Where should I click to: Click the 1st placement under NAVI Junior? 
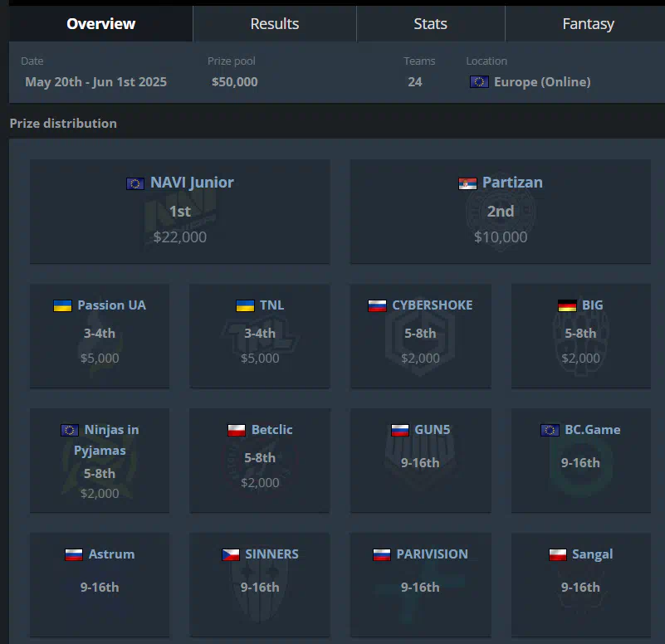(x=180, y=211)
